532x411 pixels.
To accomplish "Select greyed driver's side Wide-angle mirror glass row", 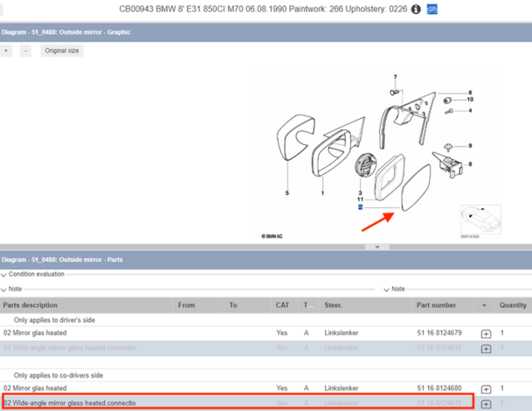I will point(266,348).
